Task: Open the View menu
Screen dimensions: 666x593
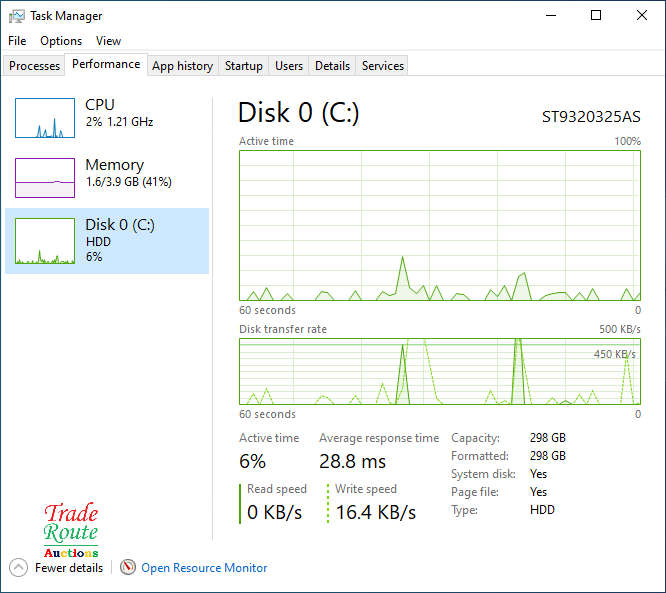Action: pos(108,41)
